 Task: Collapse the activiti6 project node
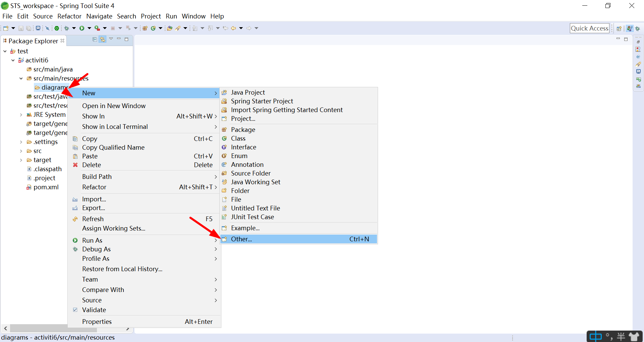click(x=13, y=60)
